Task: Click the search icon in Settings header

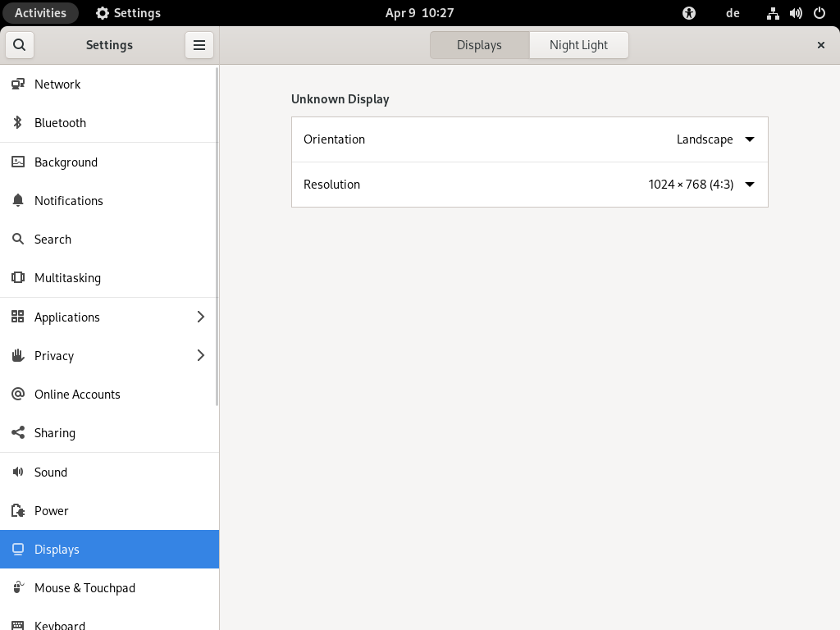Action: [x=20, y=45]
